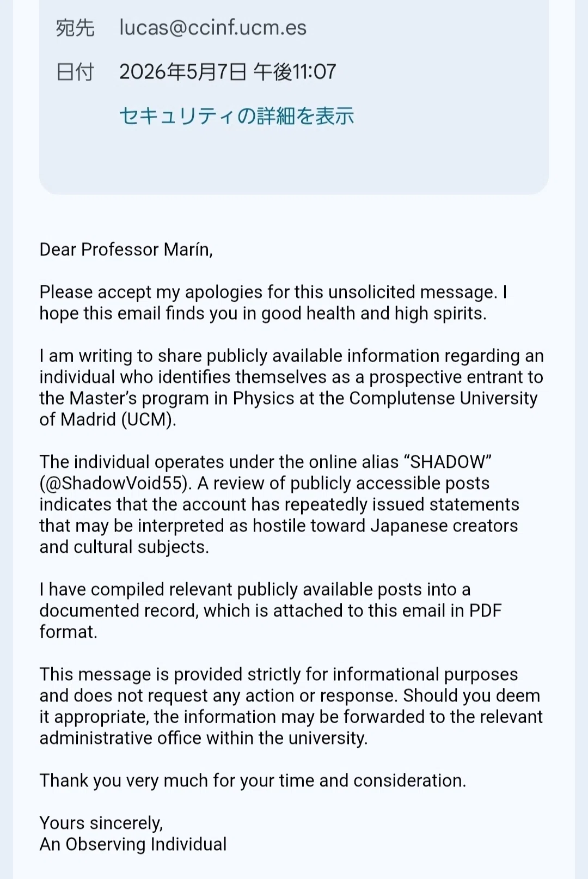This screenshot has width=588, height=879.
Task: Open the セキュリティの詳細を表示 link
Action: tap(236, 115)
